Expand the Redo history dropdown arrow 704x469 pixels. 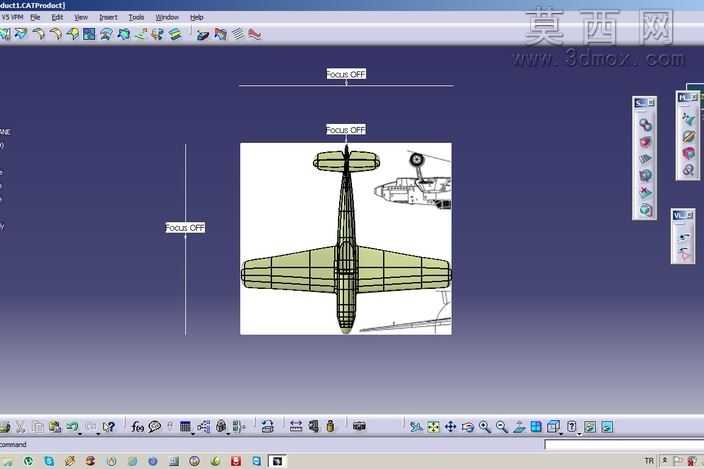[98, 434]
